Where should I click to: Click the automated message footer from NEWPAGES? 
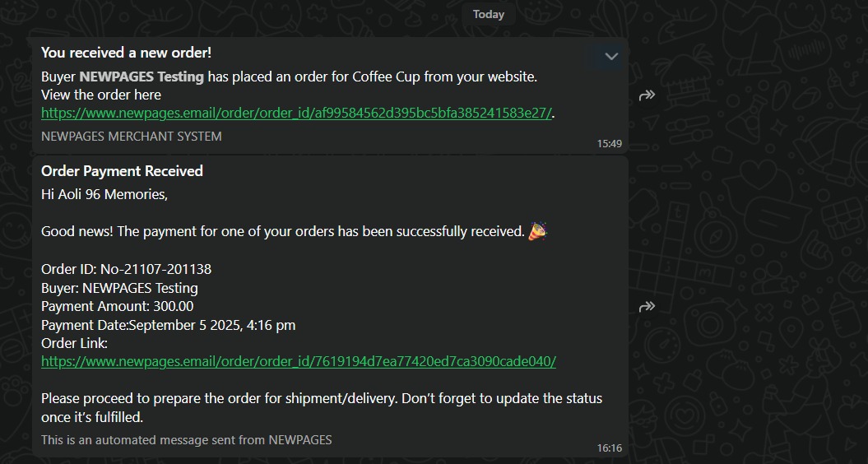186,440
